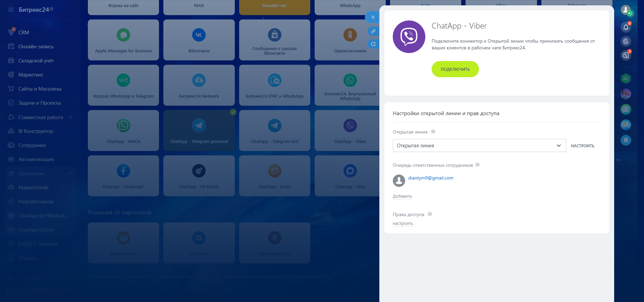Click help icon next to Права доступа
The height and width of the screenshot is (302, 644).
coord(430,214)
